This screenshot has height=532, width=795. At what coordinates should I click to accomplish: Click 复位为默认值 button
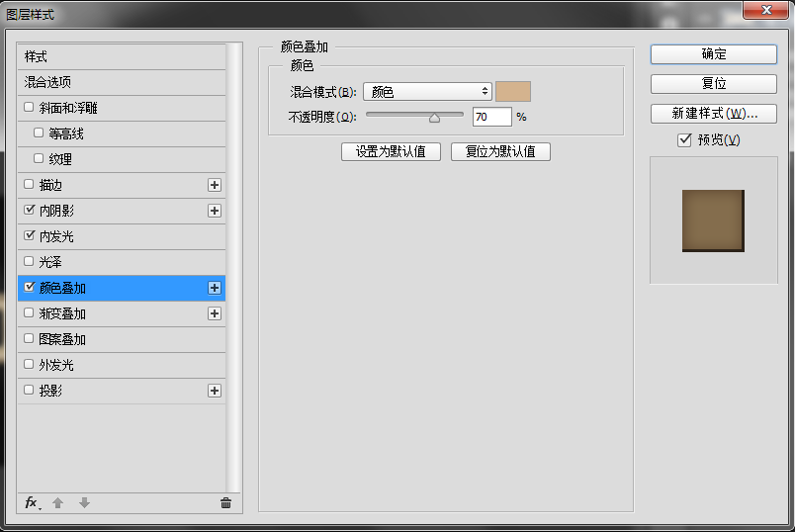pos(500,151)
